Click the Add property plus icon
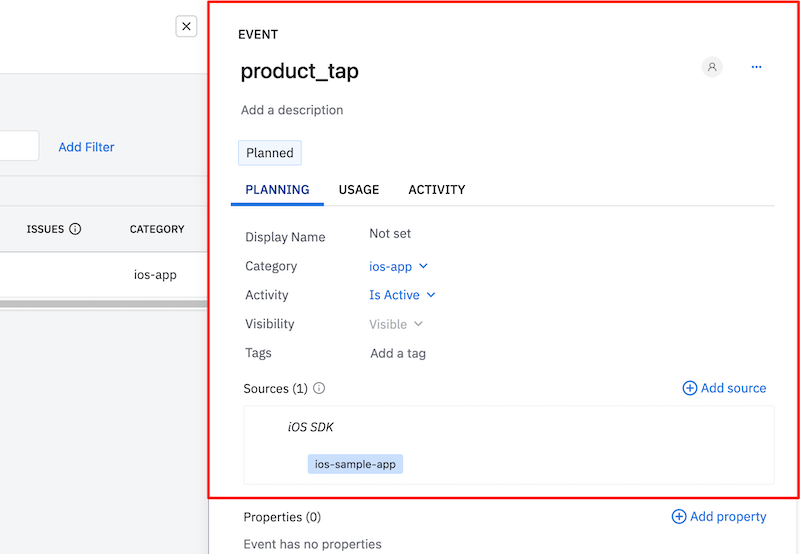This screenshot has width=800, height=554. (x=679, y=517)
